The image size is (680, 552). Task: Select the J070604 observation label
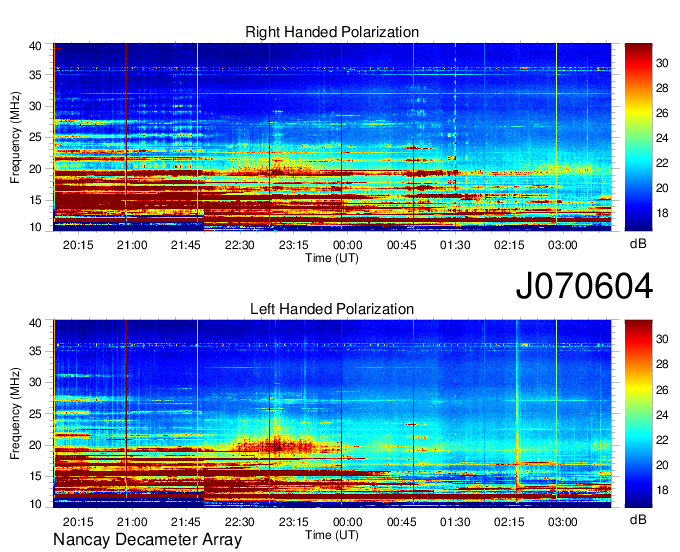click(584, 286)
